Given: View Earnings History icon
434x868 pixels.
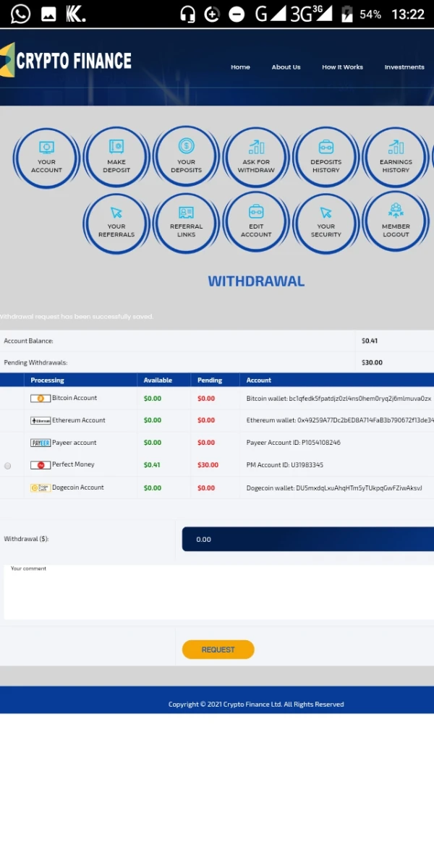Looking at the screenshot, I should click(x=396, y=158).
